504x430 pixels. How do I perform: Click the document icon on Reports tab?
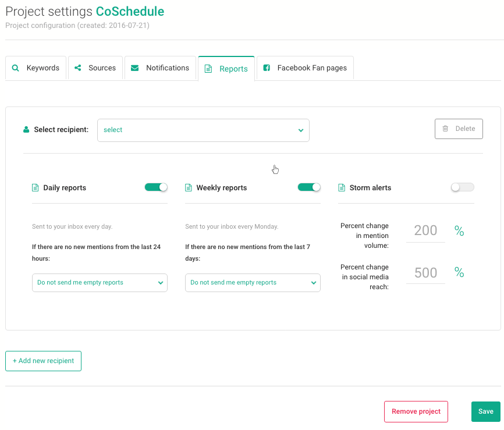click(x=208, y=69)
